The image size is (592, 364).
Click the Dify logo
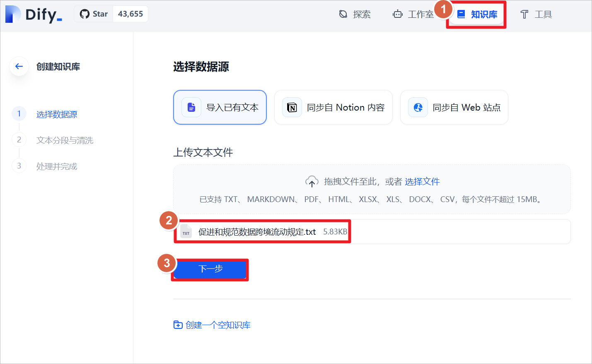[x=34, y=14]
